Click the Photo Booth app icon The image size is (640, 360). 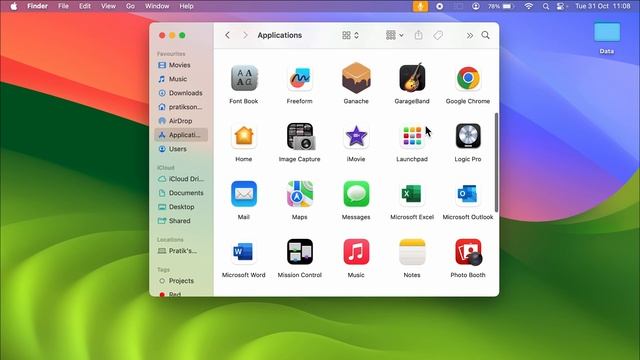(469, 252)
